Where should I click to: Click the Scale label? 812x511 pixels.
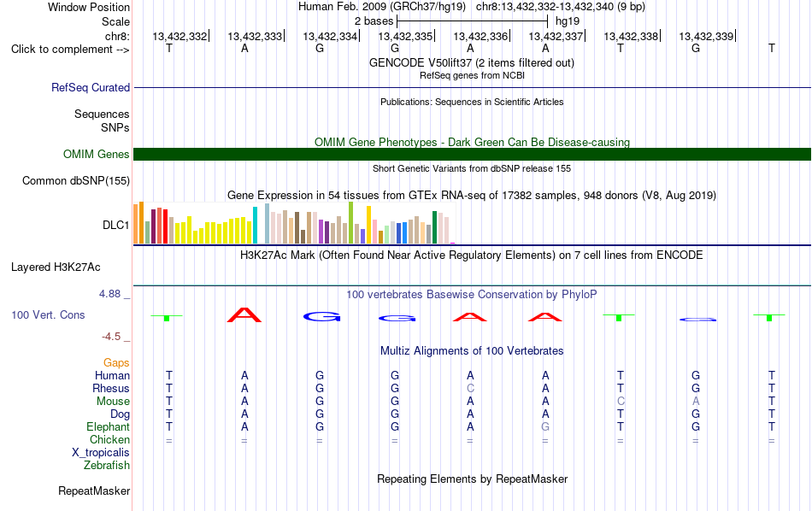coord(115,21)
